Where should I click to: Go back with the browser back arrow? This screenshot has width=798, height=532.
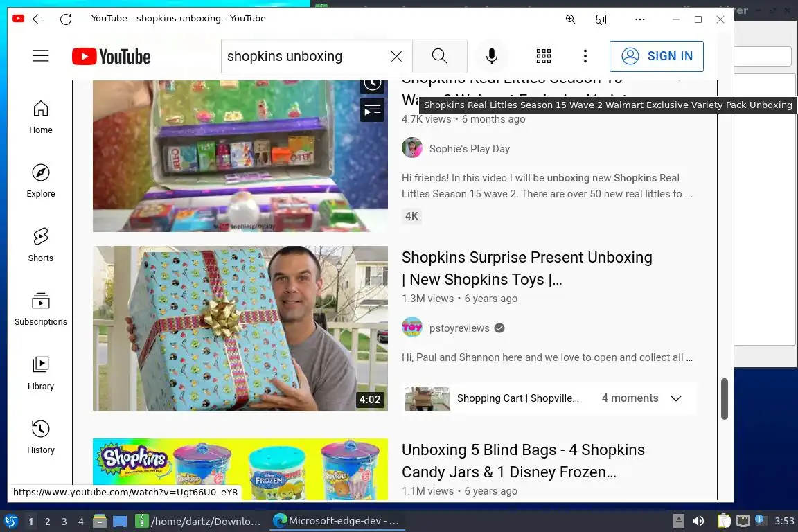[38, 19]
